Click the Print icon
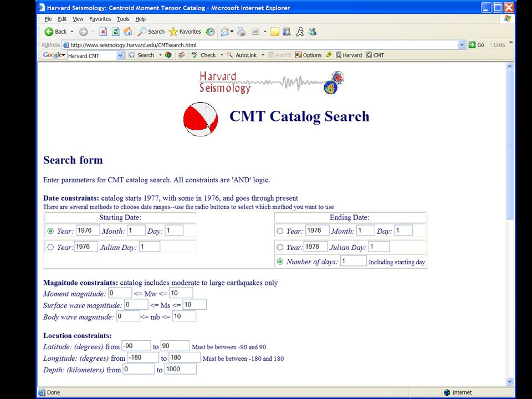The width and height of the screenshot is (532, 399). pos(241,32)
